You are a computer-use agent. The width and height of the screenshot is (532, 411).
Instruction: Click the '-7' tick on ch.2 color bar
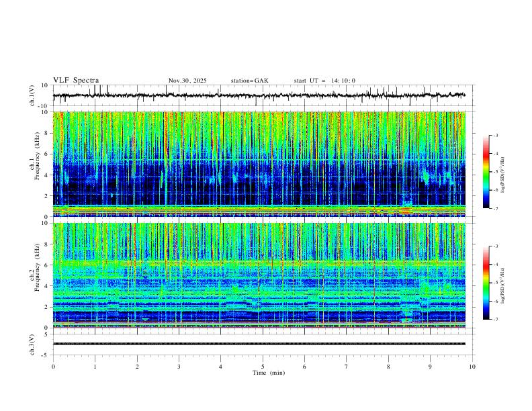[x=495, y=320]
